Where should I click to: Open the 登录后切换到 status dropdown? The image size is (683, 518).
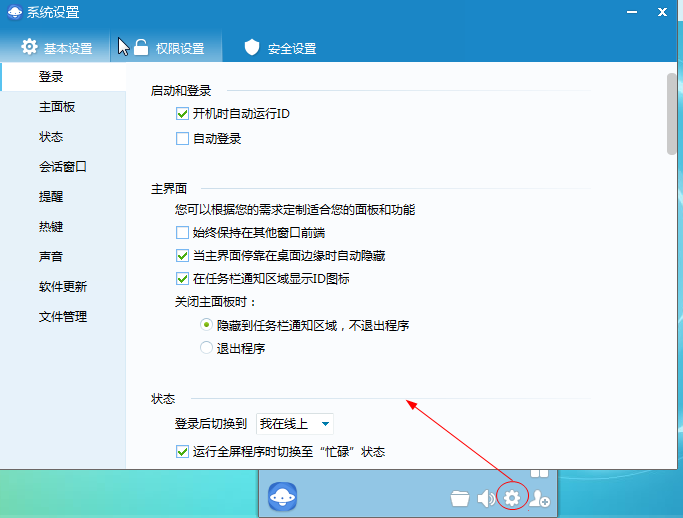295,424
